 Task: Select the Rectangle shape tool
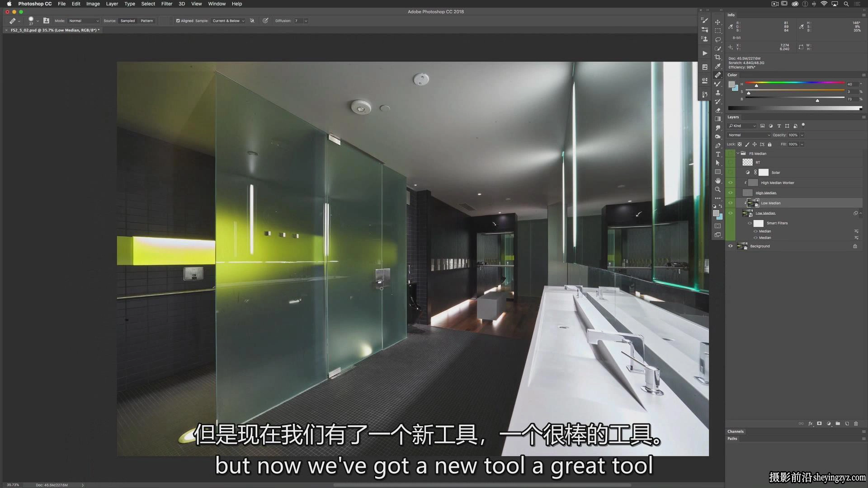point(717,172)
